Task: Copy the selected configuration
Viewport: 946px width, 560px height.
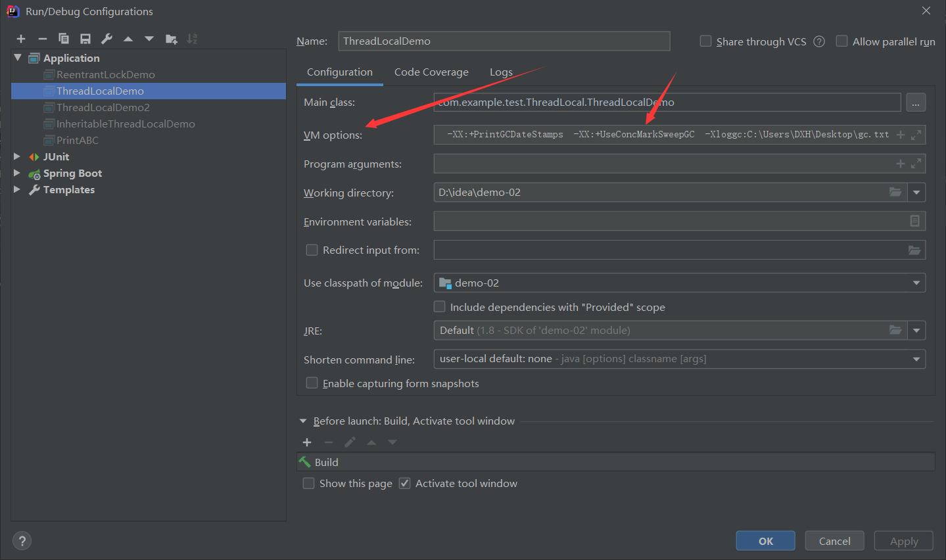Action: coord(64,39)
